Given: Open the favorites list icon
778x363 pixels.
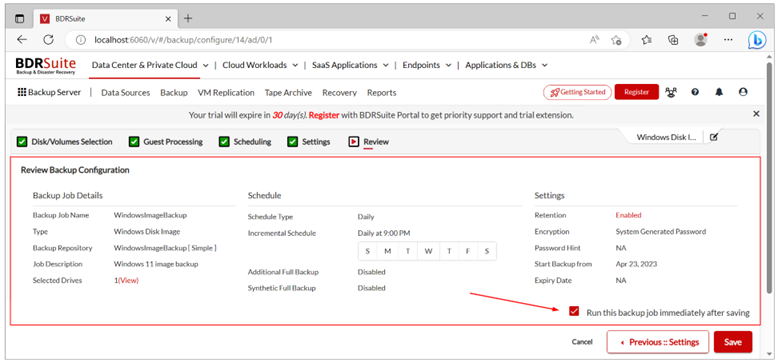Looking at the screenshot, I should click(x=647, y=40).
